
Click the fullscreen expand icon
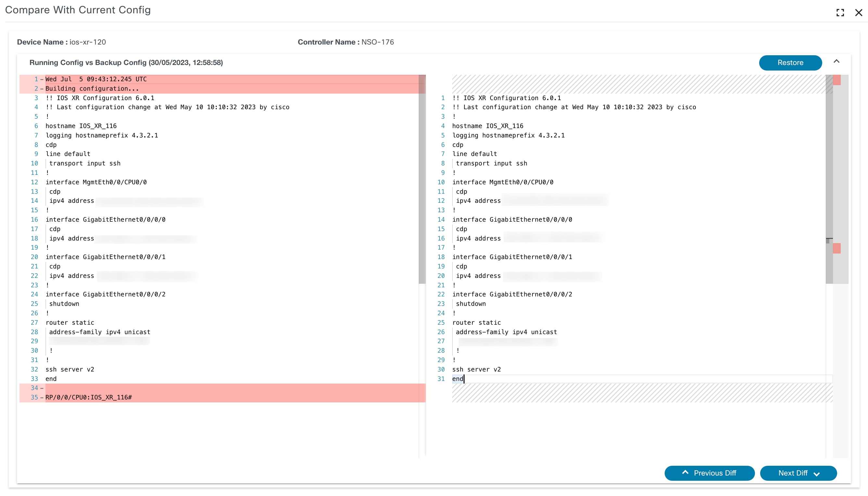click(x=840, y=13)
